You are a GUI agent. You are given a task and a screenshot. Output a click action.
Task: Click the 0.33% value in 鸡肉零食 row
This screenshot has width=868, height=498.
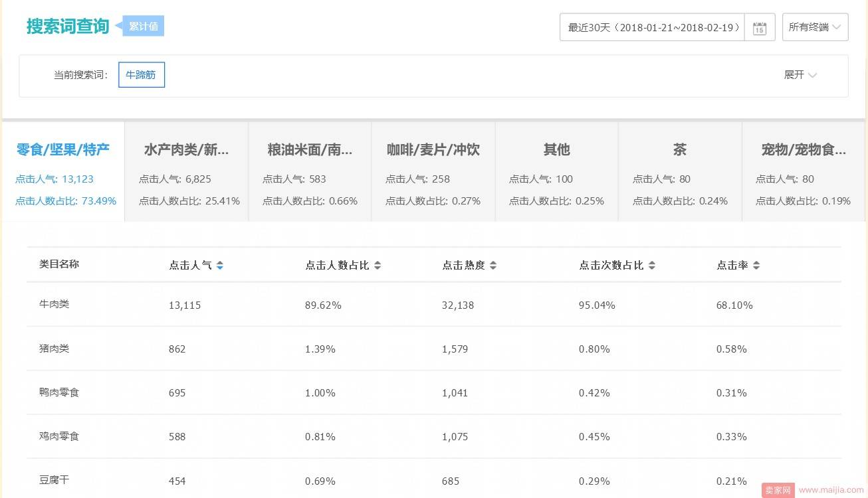click(x=732, y=437)
